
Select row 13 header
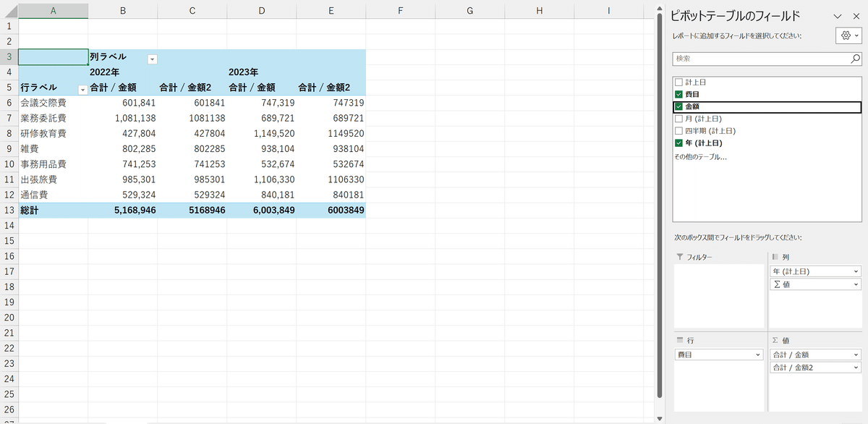tap(9, 211)
